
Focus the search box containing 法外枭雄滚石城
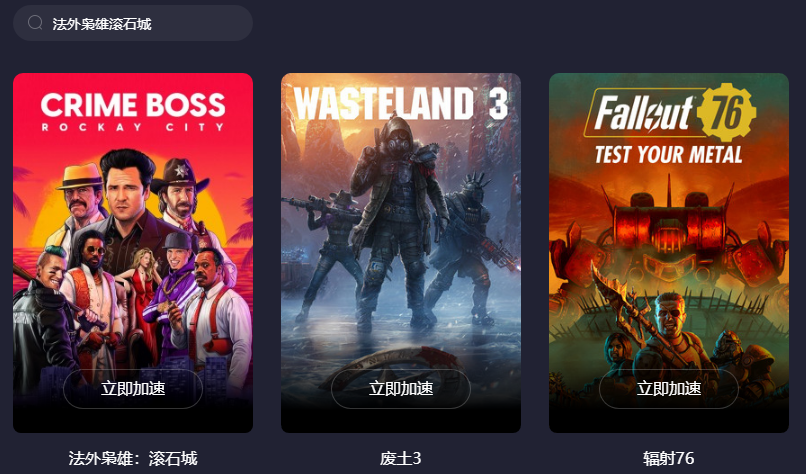[133, 23]
